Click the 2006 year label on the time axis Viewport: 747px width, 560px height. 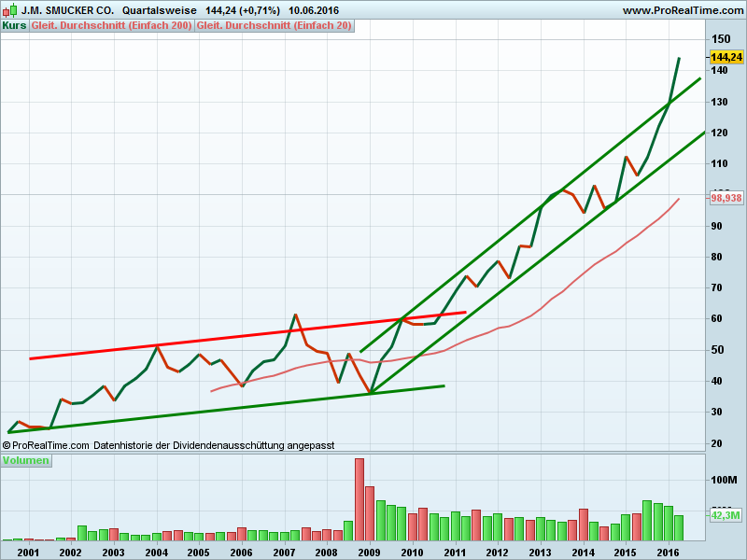pos(242,553)
